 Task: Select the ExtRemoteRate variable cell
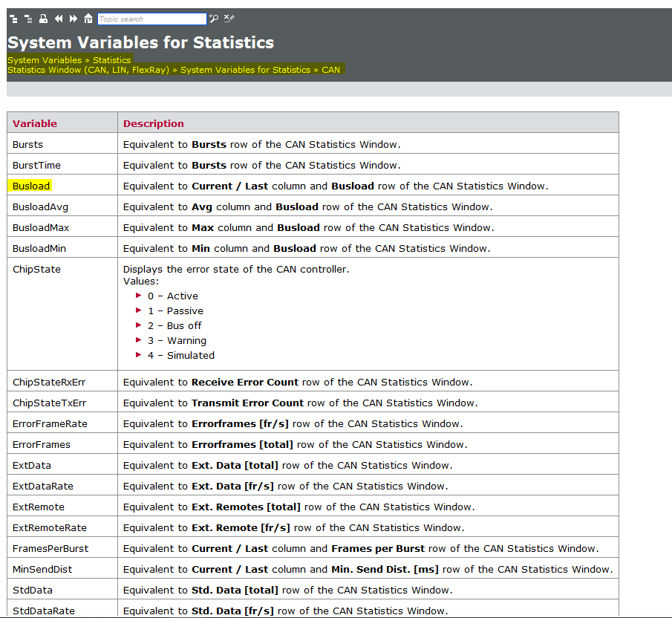pyautogui.click(x=62, y=527)
